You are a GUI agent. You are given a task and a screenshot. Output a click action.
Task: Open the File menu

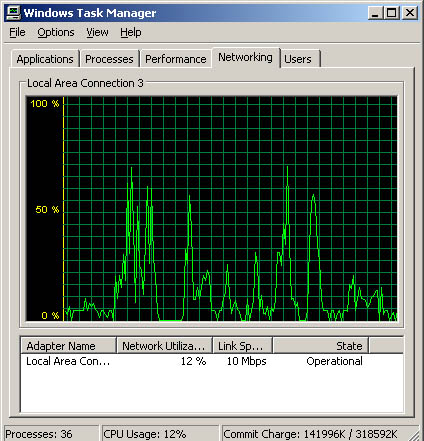coord(17,32)
